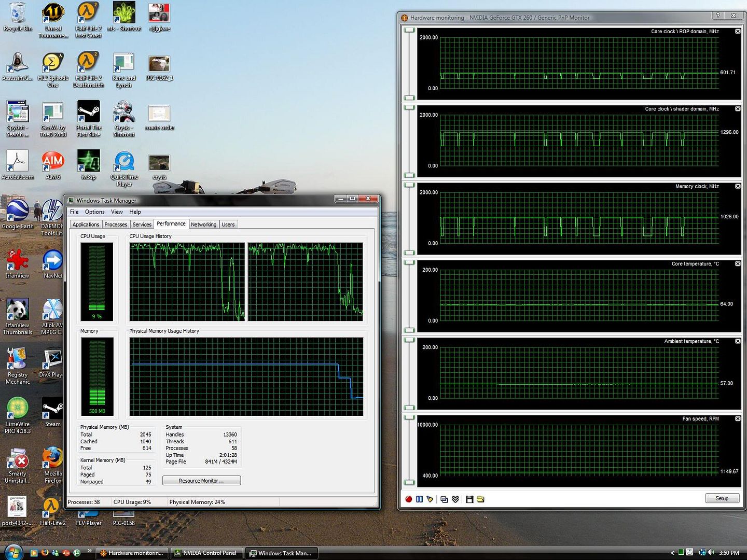The height and width of the screenshot is (560, 747).
Task: Select the Spybot Search desktop icon
Action: coord(18,119)
